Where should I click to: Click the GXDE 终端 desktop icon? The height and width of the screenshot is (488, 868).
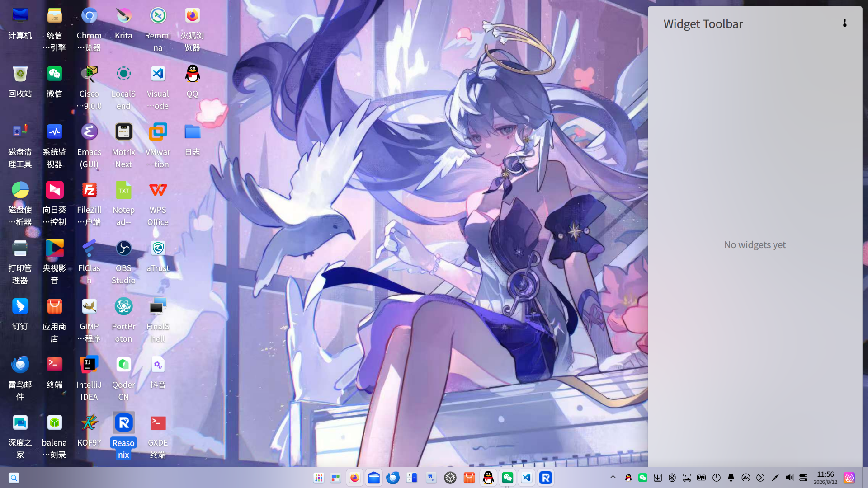158,422
